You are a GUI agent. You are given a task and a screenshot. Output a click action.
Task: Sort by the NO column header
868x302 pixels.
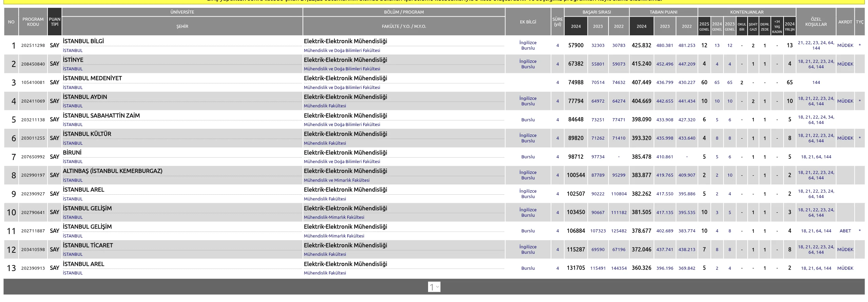[x=11, y=22]
